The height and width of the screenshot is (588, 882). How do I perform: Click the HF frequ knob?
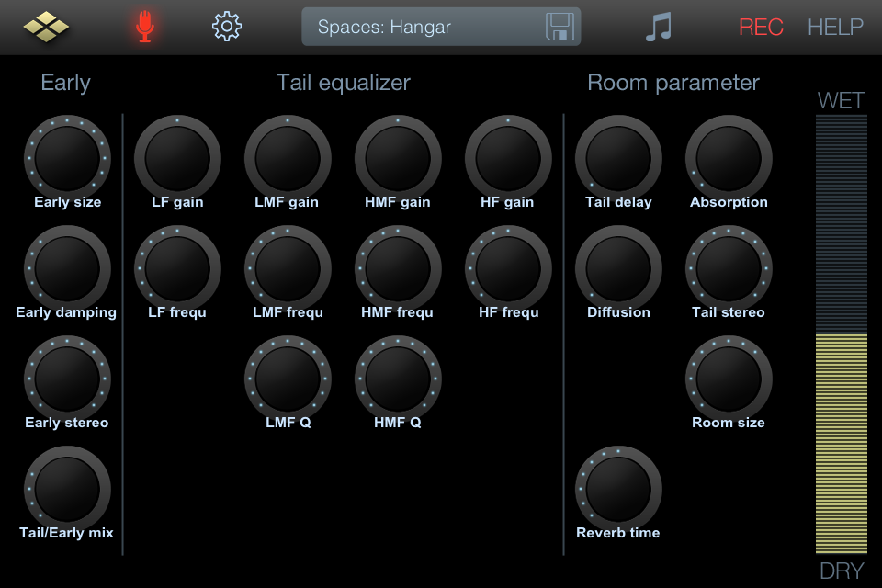click(x=508, y=268)
